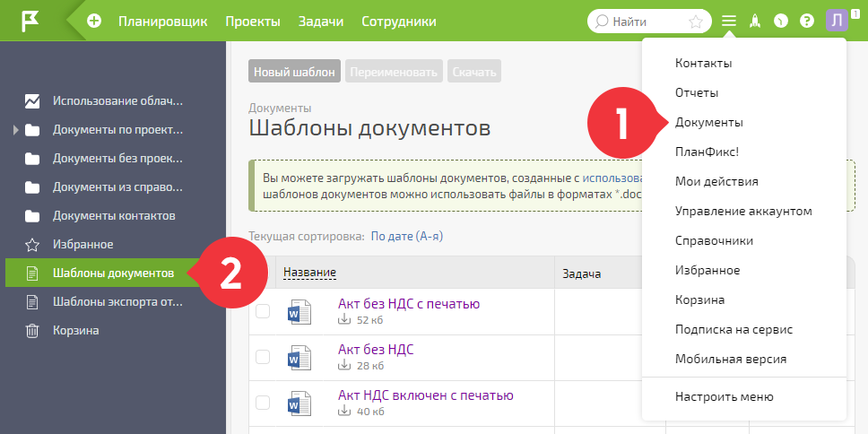Open the user avatar letter Л
This screenshot has height=434, width=868.
[x=837, y=21]
